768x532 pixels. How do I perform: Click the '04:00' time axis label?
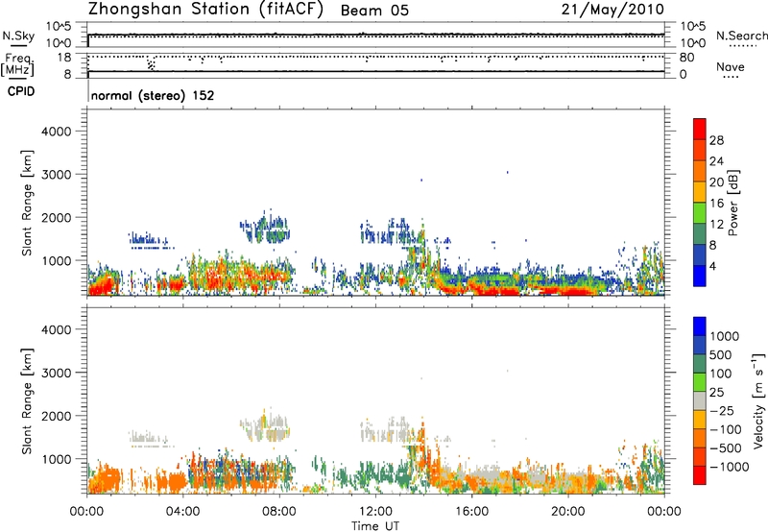click(x=182, y=512)
